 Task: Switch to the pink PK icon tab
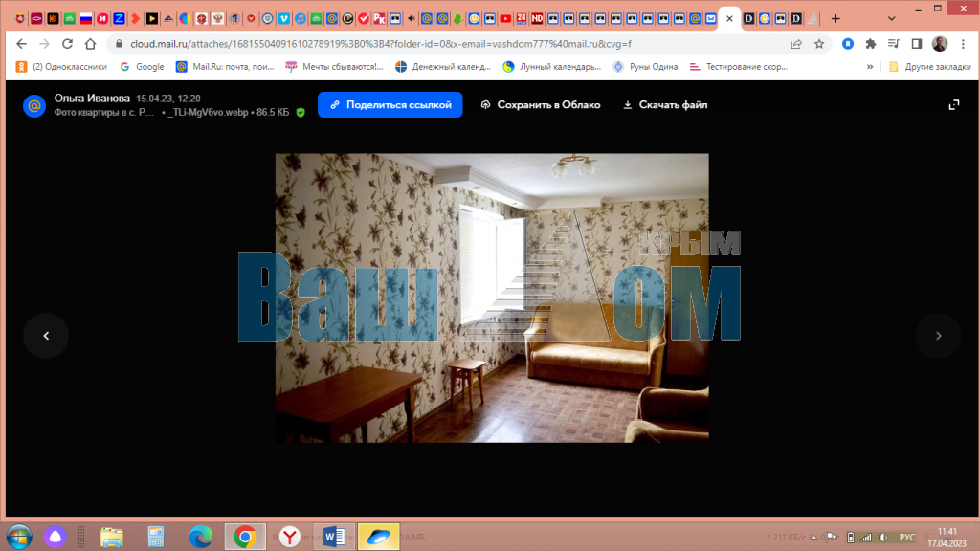[379, 19]
